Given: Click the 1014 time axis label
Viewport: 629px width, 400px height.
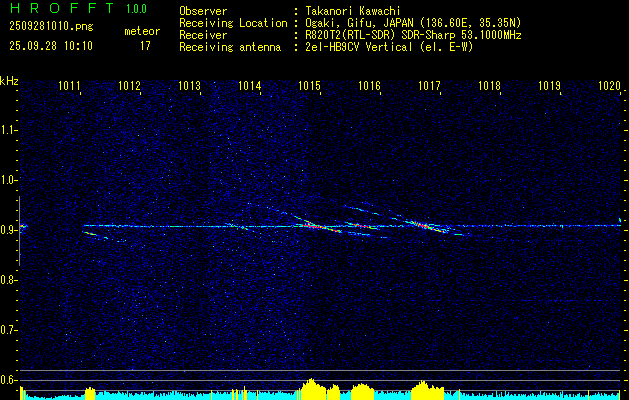Looking at the screenshot, I should pos(249,85).
